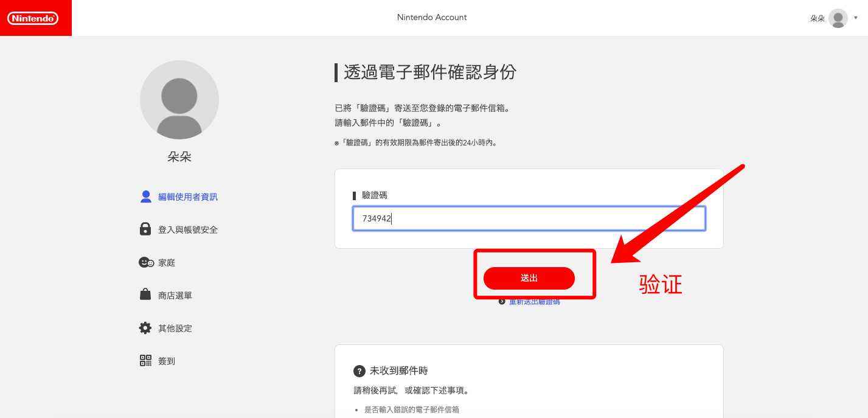Open the account avatar in the top right
The height and width of the screenshot is (418, 868).
(838, 18)
